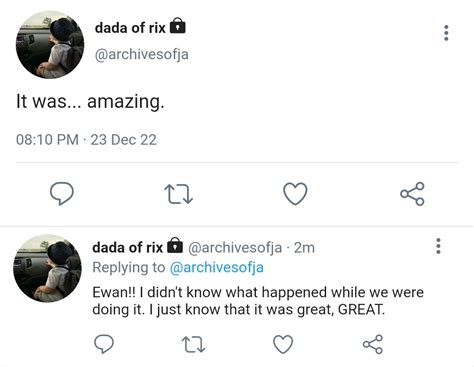Retweet the "It was... amazing." tweet

point(179,194)
